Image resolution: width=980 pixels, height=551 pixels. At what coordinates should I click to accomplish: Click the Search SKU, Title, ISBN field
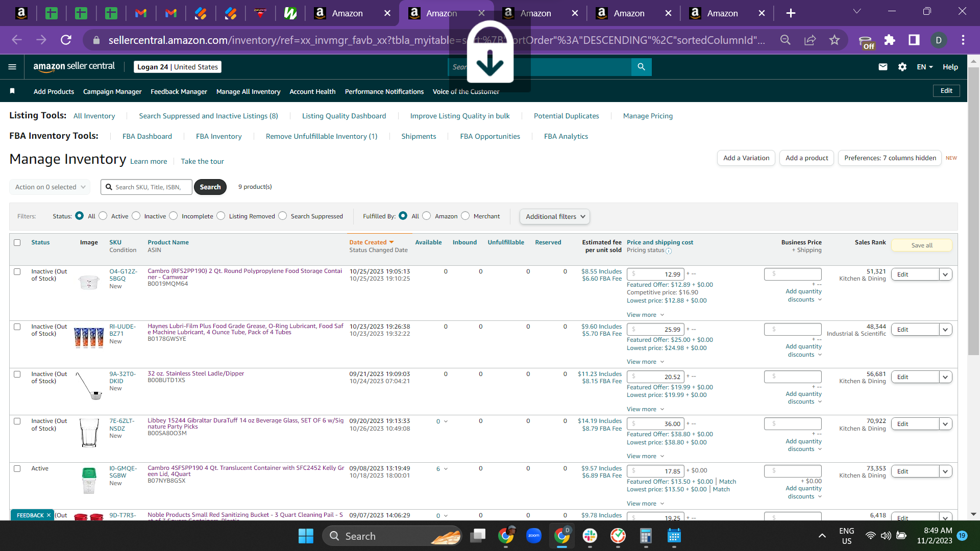pos(146,187)
